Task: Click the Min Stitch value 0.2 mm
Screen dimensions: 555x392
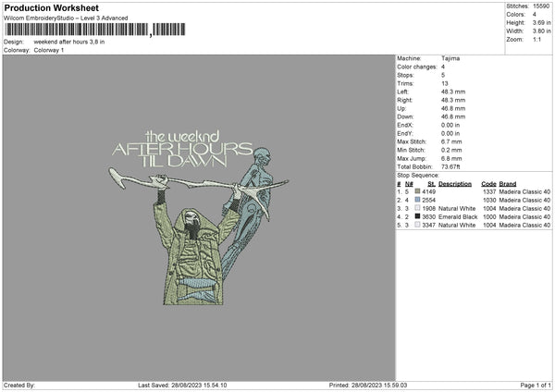Action: [451, 151]
